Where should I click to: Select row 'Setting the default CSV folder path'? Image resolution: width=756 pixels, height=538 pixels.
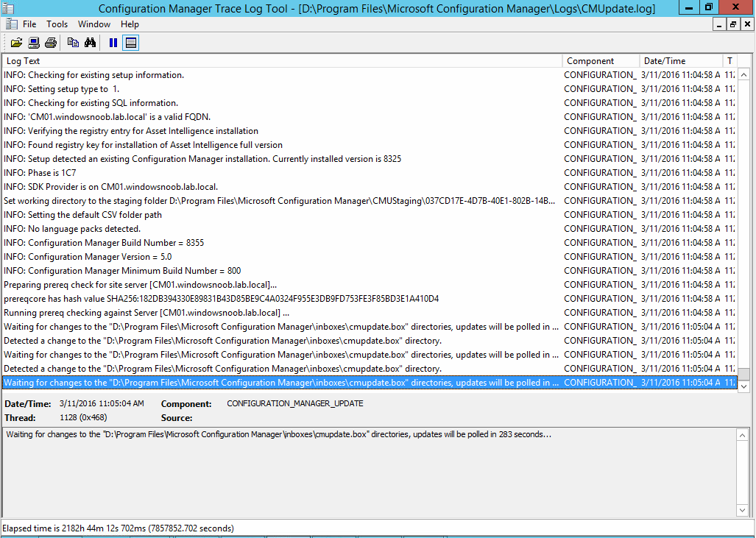click(370, 214)
